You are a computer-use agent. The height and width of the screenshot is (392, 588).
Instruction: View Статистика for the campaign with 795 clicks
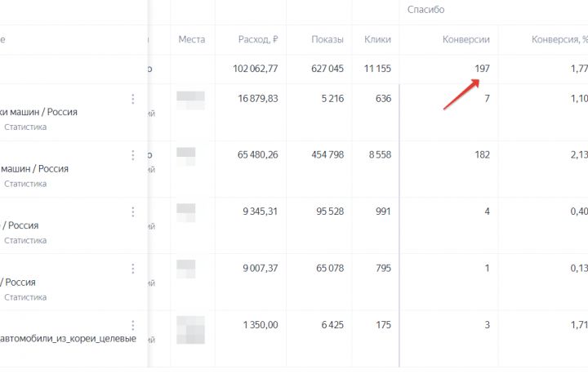(x=25, y=297)
